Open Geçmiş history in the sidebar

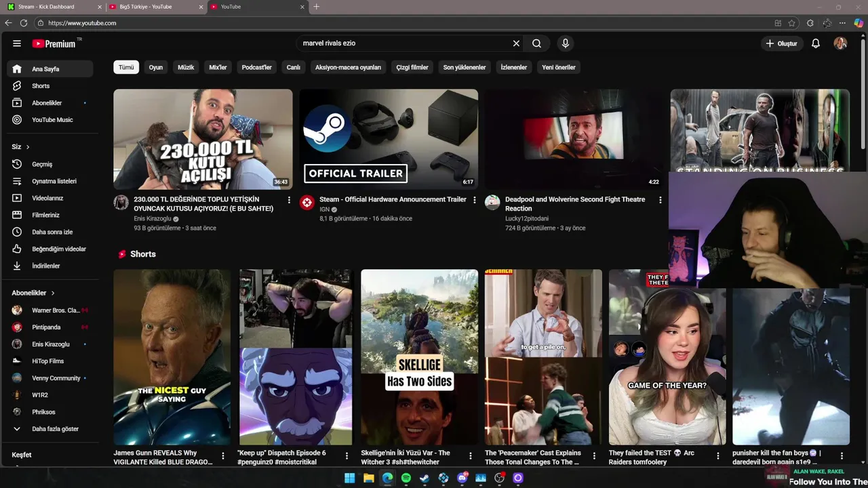click(50, 164)
